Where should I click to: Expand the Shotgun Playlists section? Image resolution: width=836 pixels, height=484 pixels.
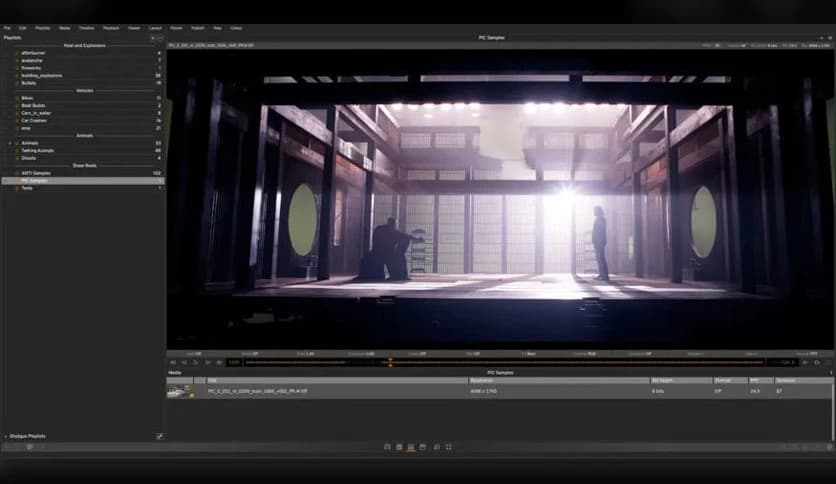[x=6, y=437]
